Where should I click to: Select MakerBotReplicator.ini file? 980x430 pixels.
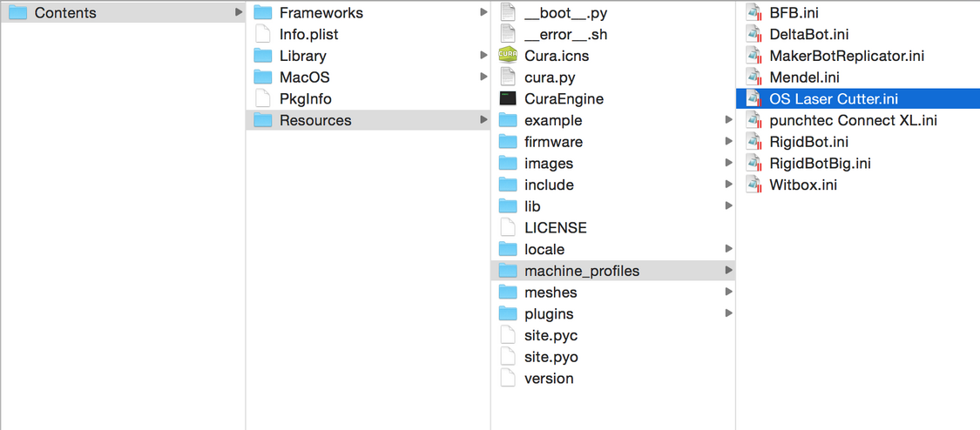846,56
